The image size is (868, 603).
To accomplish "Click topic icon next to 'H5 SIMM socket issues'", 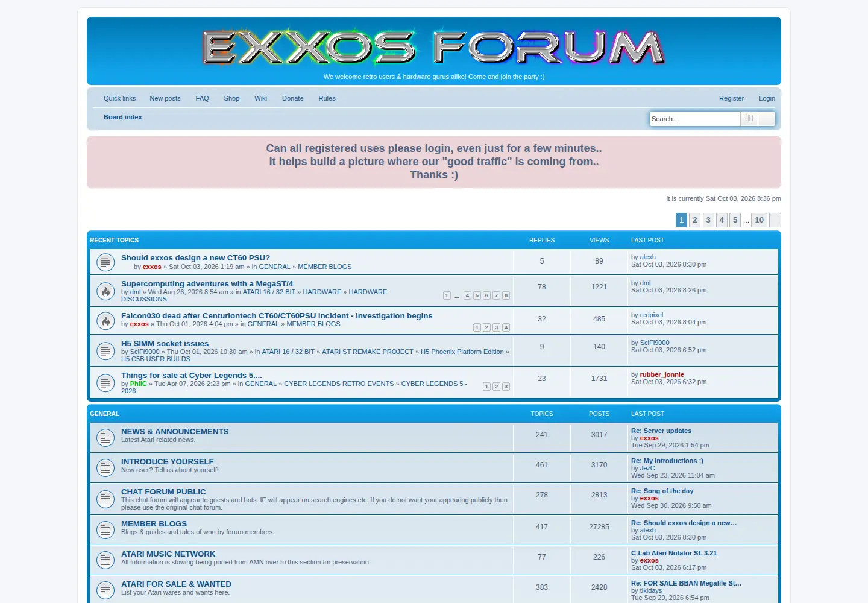I will (x=105, y=351).
